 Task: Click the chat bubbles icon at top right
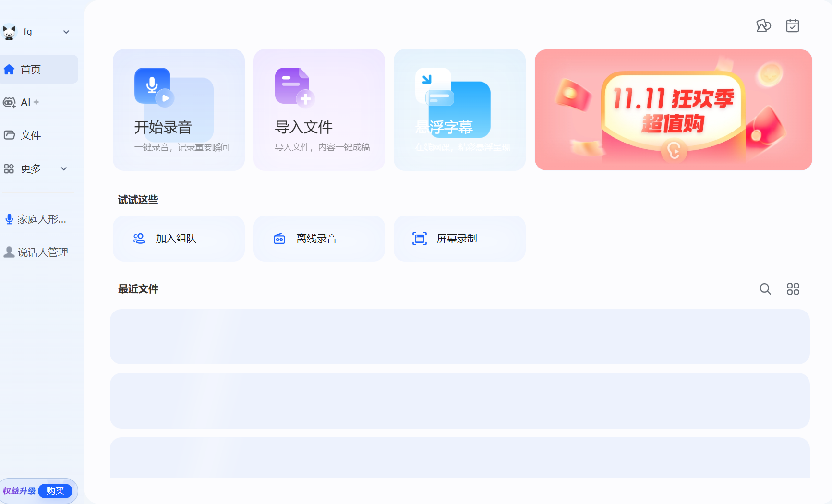(763, 26)
